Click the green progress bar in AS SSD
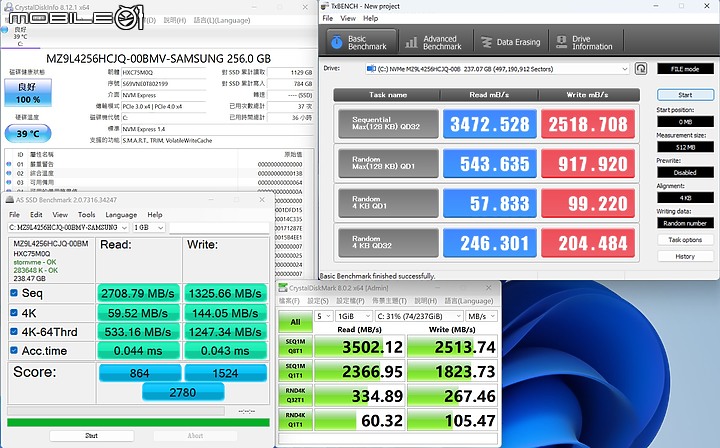The image size is (720, 448). pos(138,422)
